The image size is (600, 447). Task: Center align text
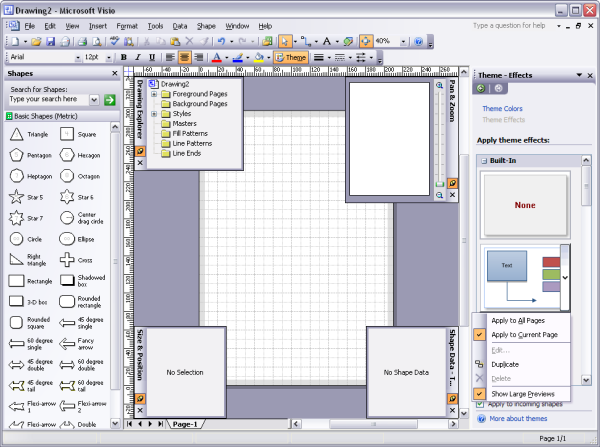click(x=184, y=57)
